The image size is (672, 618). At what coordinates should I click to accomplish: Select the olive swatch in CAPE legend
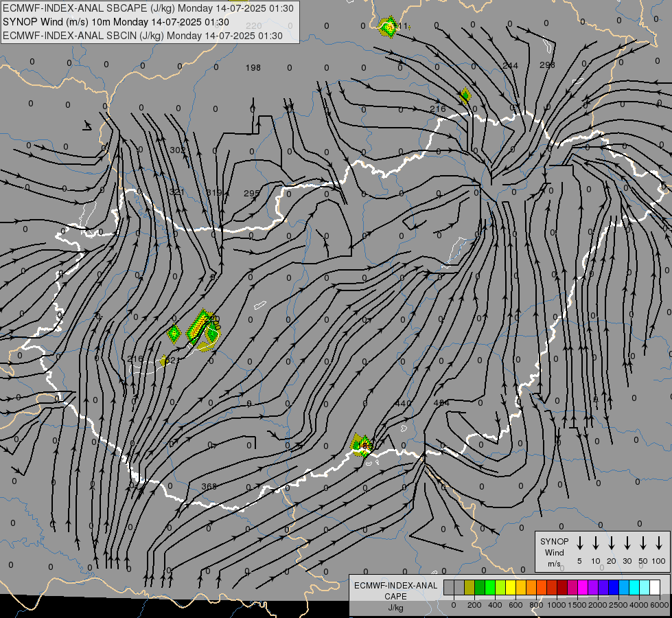[x=470, y=588]
